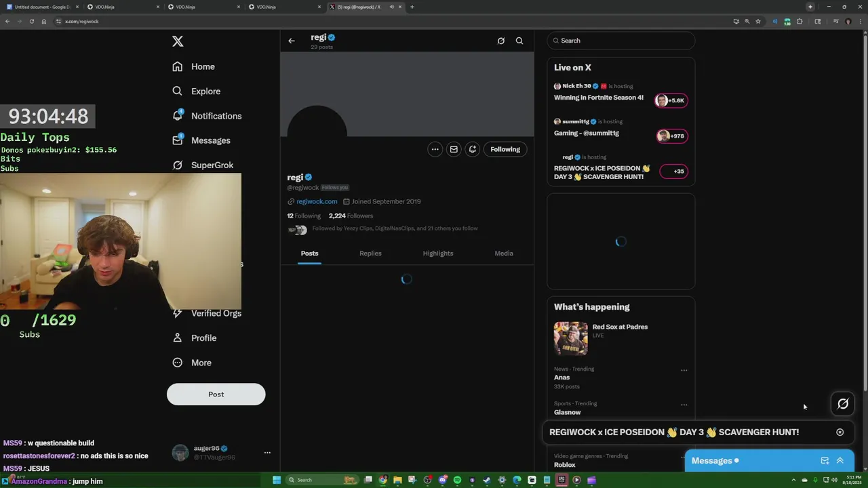Go to the X home logo
The width and height of the screenshot is (868, 488).
[x=178, y=41]
